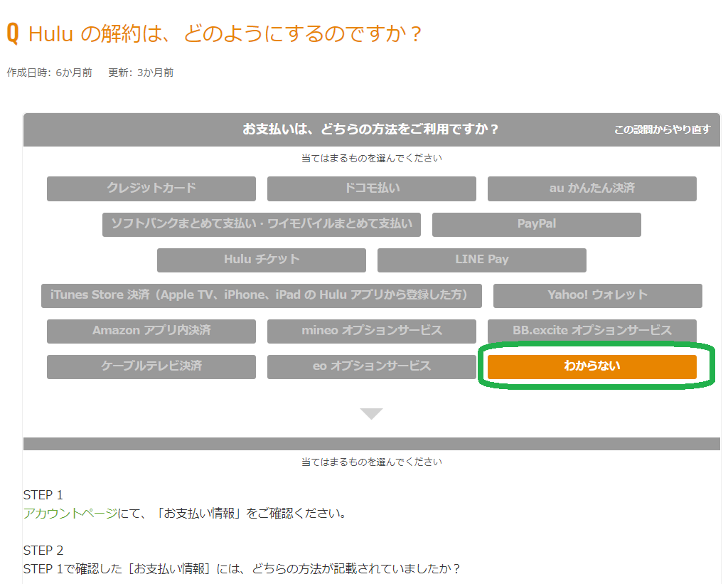This screenshot has width=728, height=584.
Task: Select ケーブルテレビ決済 button
Action: pyautogui.click(x=151, y=366)
